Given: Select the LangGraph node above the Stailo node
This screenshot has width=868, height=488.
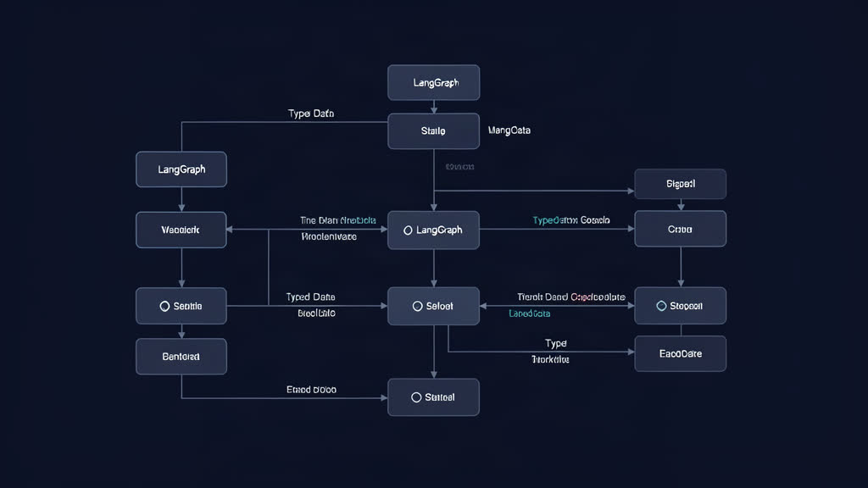Looking at the screenshot, I should (x=433, y=82).
